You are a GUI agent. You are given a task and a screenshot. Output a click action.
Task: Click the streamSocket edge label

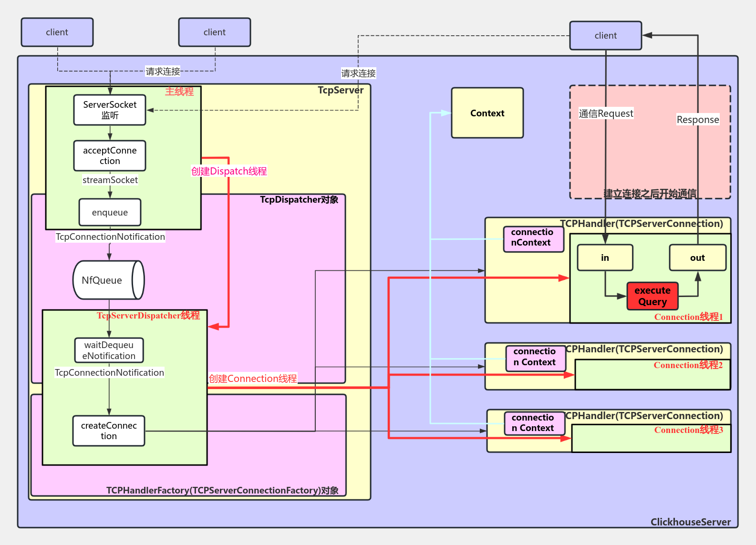coord(110,180)
